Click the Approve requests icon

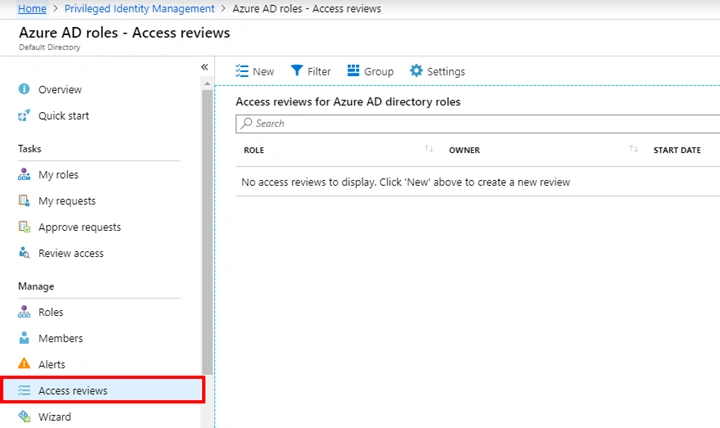coord(24,227)
